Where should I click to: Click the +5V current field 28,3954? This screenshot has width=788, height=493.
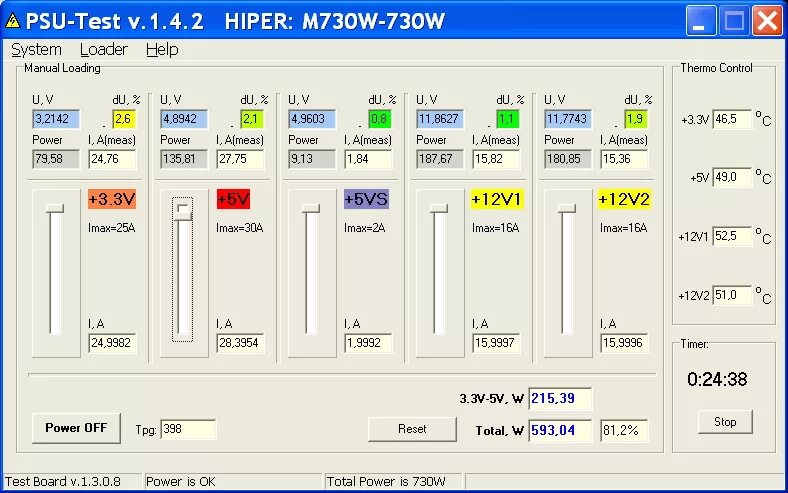point(240,343)
